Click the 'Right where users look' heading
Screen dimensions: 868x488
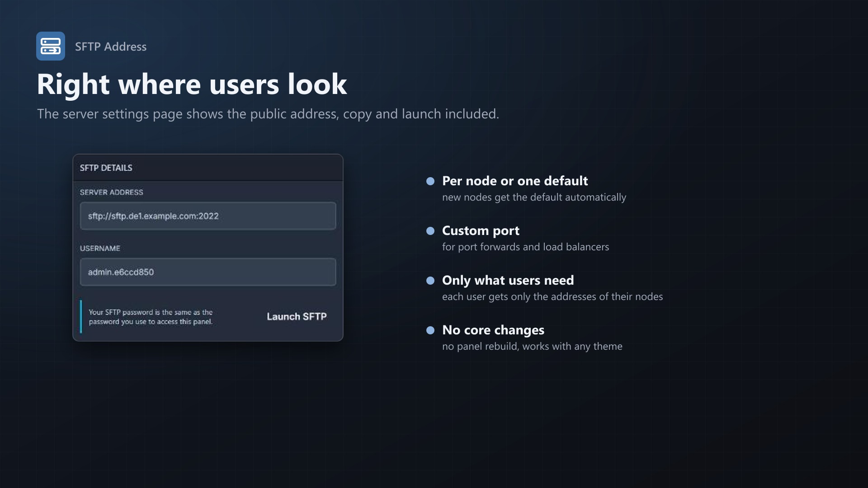click(x=192, y=84)
